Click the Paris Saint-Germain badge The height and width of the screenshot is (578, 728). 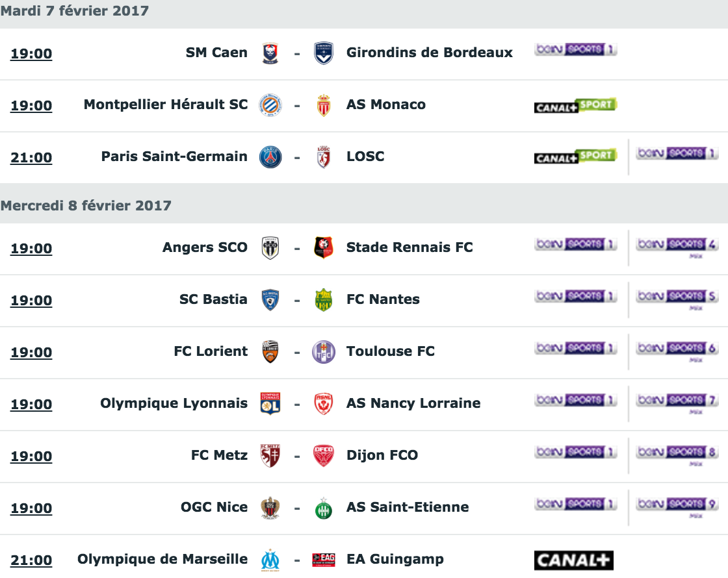[270, 157]
